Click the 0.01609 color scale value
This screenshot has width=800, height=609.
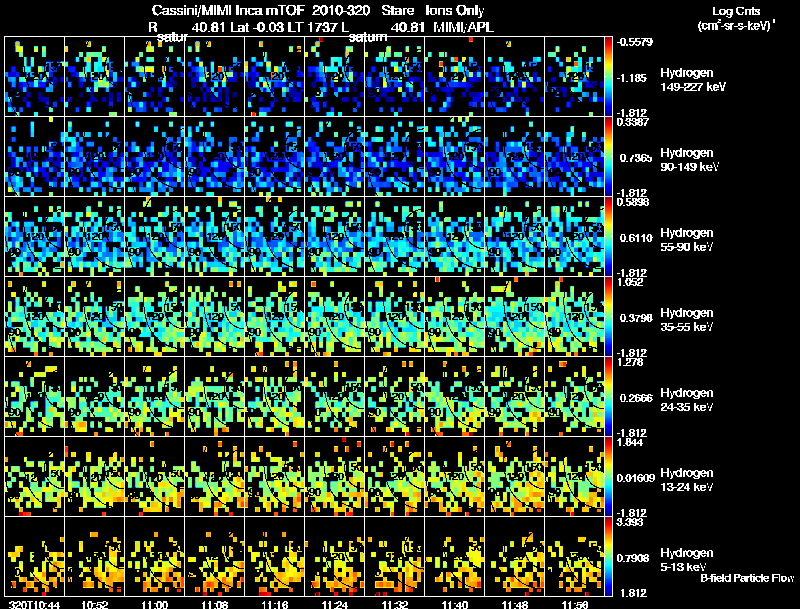[x=636, y=478]
